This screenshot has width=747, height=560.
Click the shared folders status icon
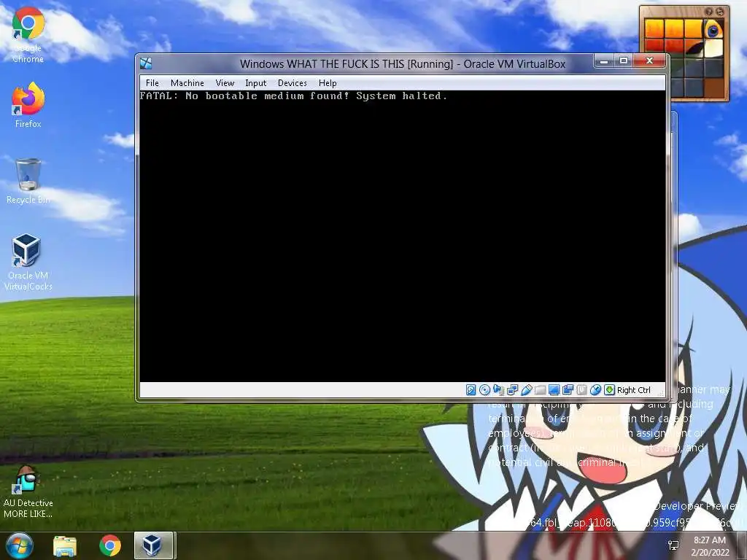point(540,390)
